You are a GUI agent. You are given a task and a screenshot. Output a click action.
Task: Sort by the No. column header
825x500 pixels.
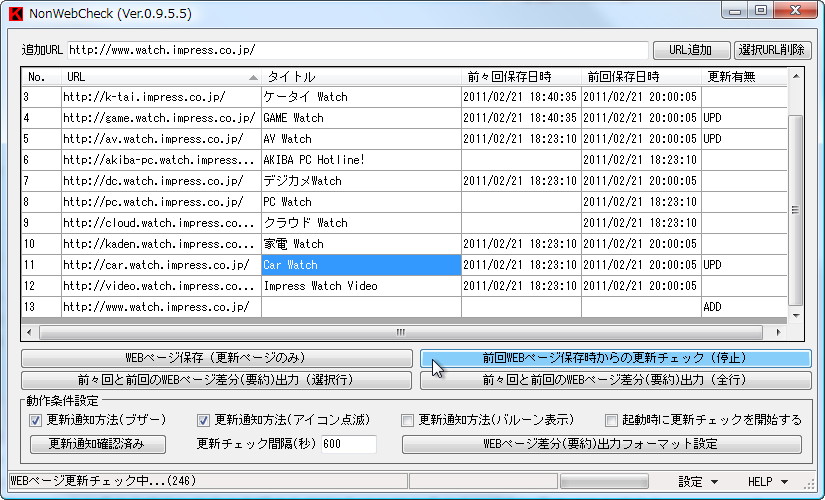point(42,77)
